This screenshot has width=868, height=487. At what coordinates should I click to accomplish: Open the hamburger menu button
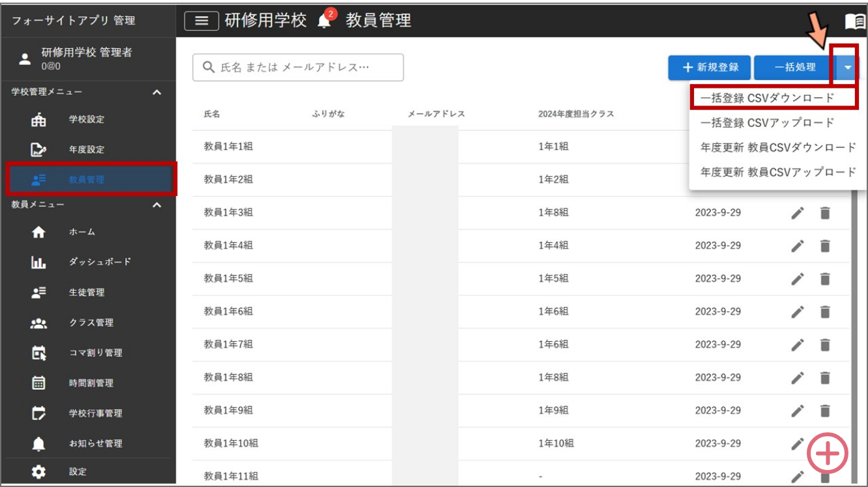[201, 21]
